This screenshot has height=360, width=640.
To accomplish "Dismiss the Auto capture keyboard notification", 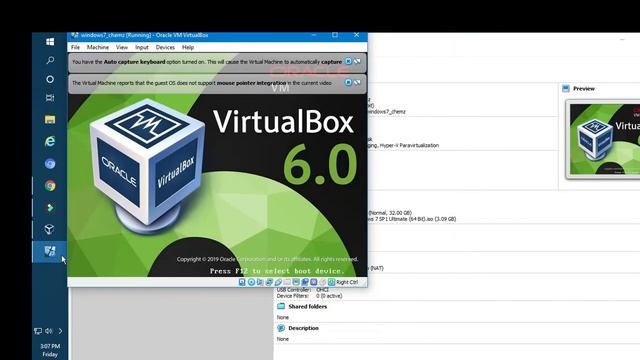I will tap(348, 61).
